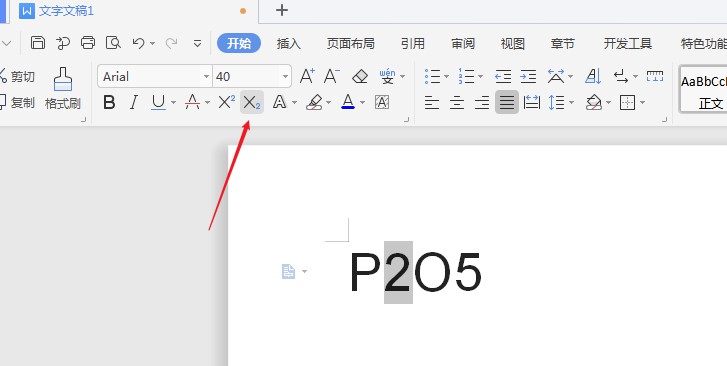The image size is (727, 366).
Task: Align text left
Action: pyautogui.click(x=432, y=103)
